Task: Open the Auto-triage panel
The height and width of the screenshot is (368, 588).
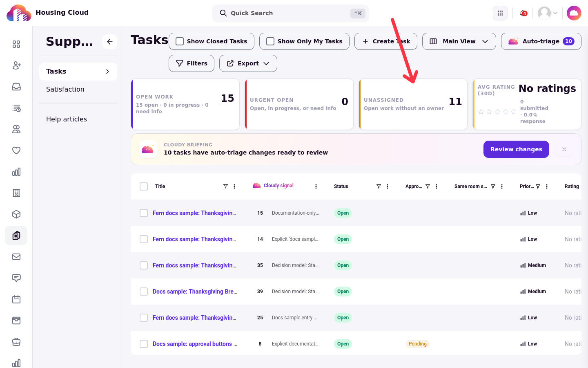Action: click(541, 41)
